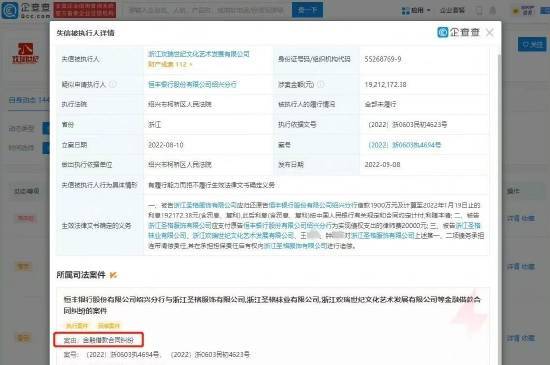This screenshot has height=365, width=550.
Task: Click the info icon next to 涉案金额(元)
Action: 320,84
